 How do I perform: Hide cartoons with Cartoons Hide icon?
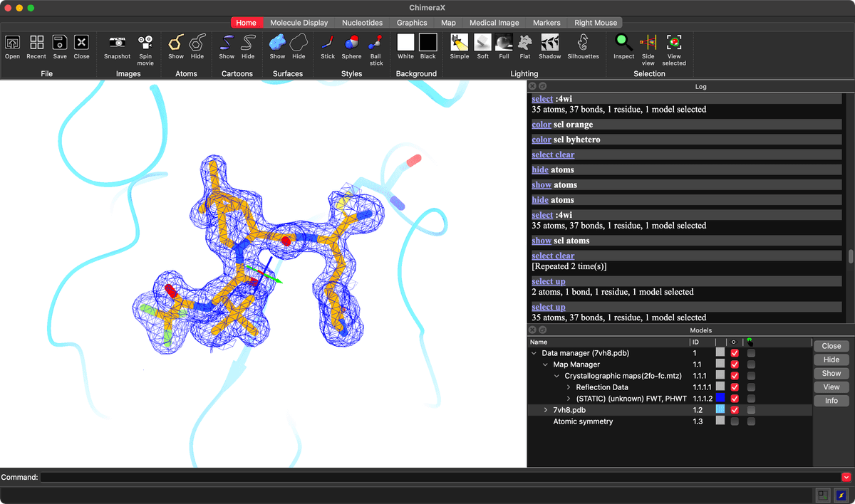point(248,43)
